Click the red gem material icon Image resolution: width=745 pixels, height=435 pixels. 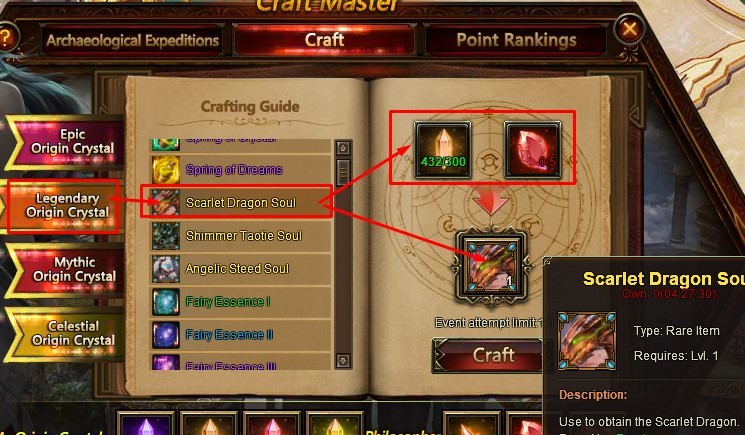(533, 150)
